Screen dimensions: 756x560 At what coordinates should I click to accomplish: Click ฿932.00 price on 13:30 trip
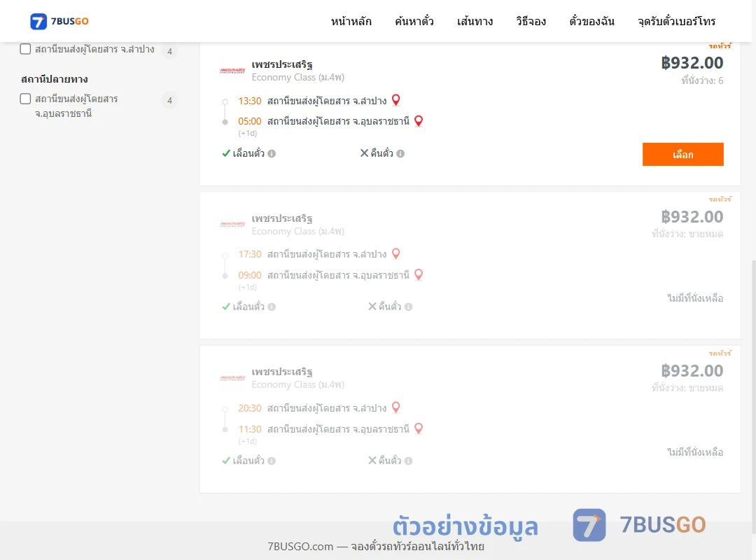692,63
